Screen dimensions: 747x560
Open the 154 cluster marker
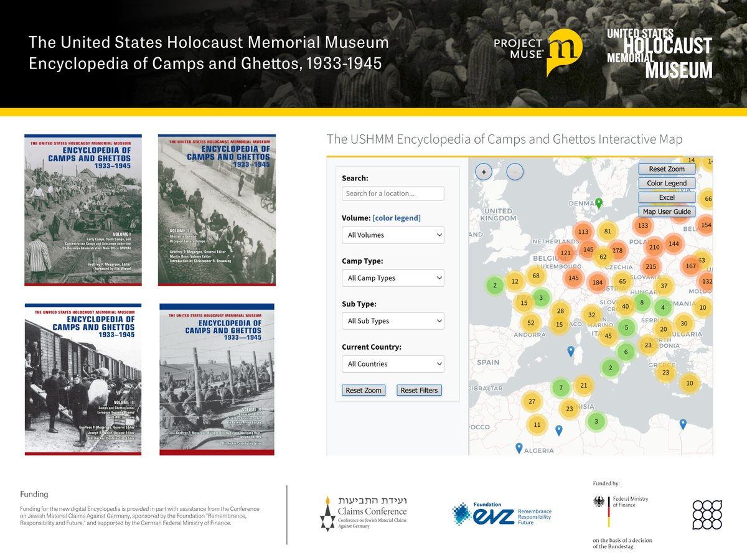point(705,225)
